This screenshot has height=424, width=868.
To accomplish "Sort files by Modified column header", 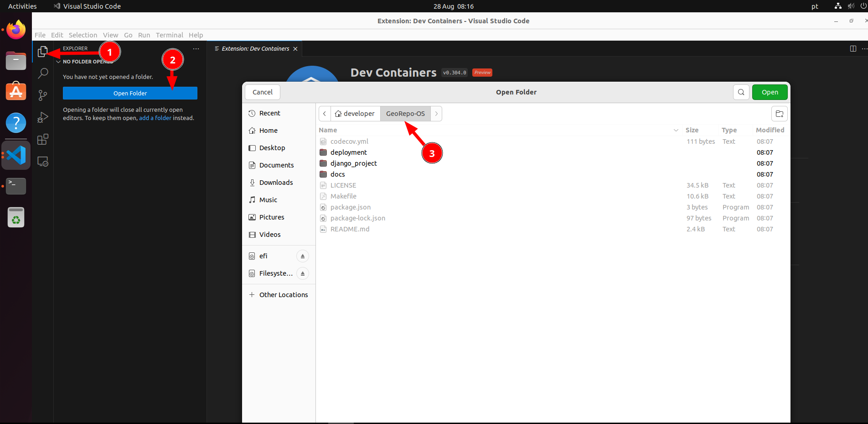I will coord(770,130).
